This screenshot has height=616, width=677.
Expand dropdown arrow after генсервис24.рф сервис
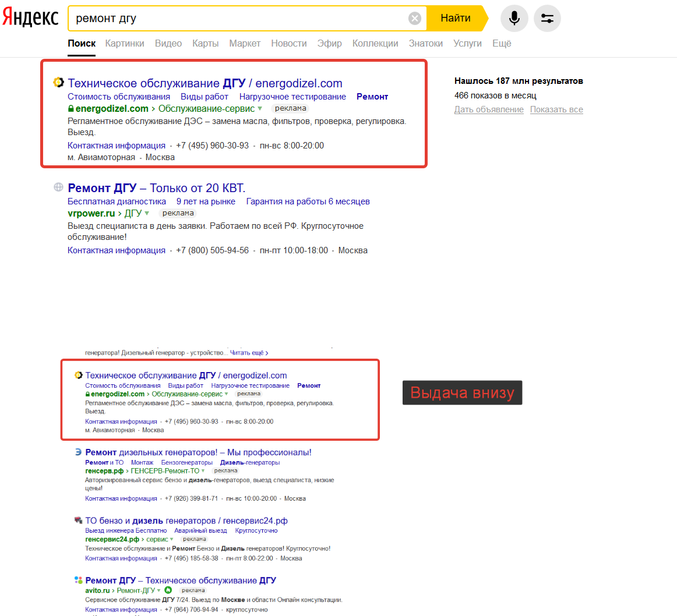pyautogui.click(x=171, y=539)
